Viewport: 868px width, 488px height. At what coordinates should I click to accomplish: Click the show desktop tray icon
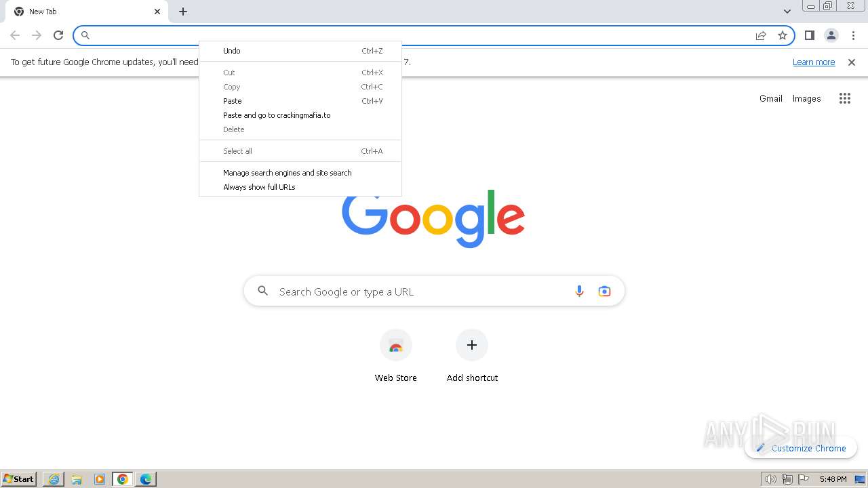[860, 479]
